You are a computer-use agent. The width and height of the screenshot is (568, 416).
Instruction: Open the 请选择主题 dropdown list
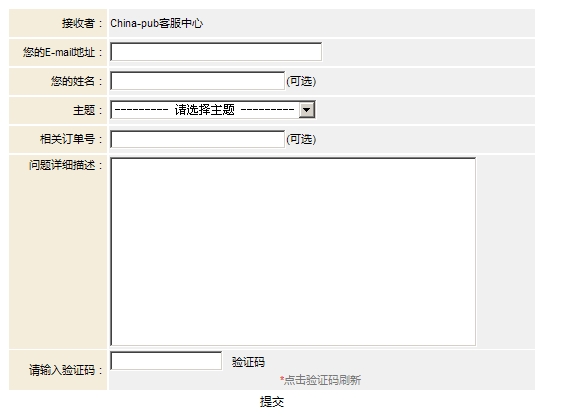coord(213,110)
